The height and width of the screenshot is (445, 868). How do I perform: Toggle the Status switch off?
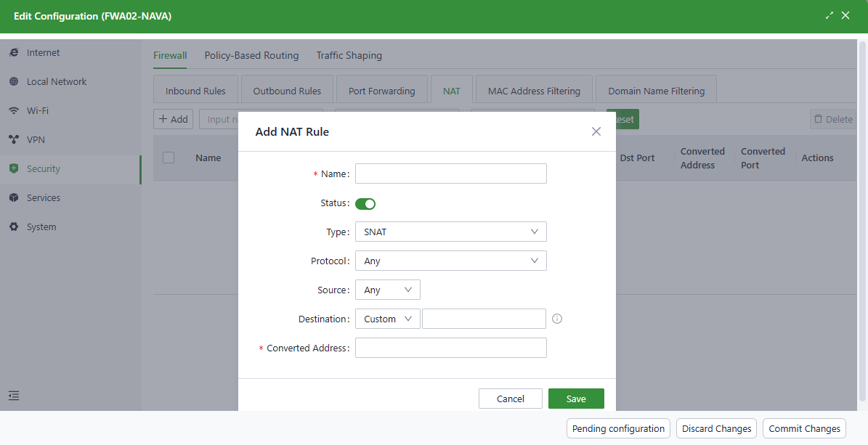coord(365,203)
